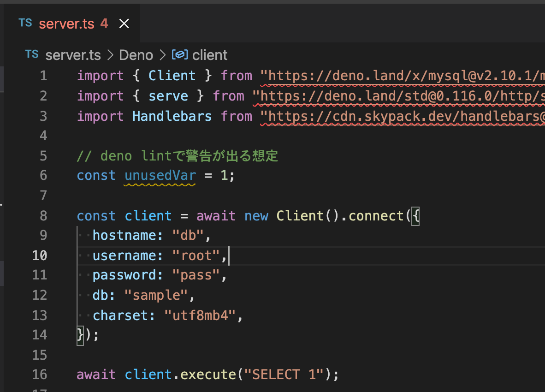This screenshot has height=392, width=545.
Task: Open the server.ts breadcrumb item
Action: 73,55
